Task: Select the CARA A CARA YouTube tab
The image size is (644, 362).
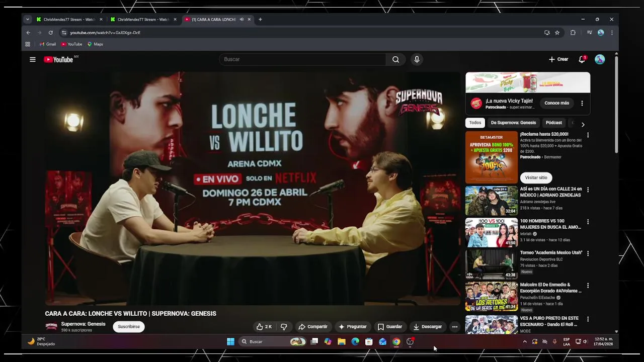Action: pyautogui.click(x=213, y=20)
